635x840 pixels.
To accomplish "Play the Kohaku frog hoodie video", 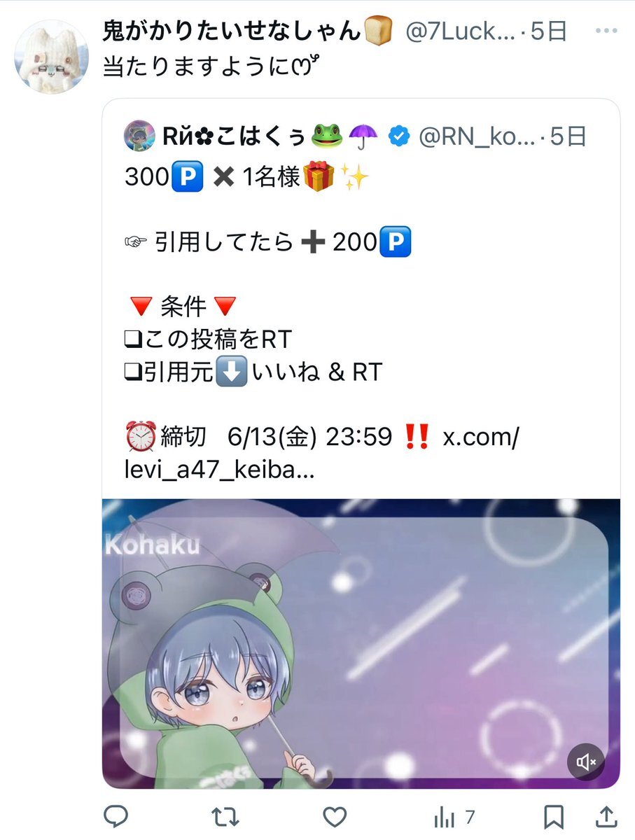I will click(361, 644).
